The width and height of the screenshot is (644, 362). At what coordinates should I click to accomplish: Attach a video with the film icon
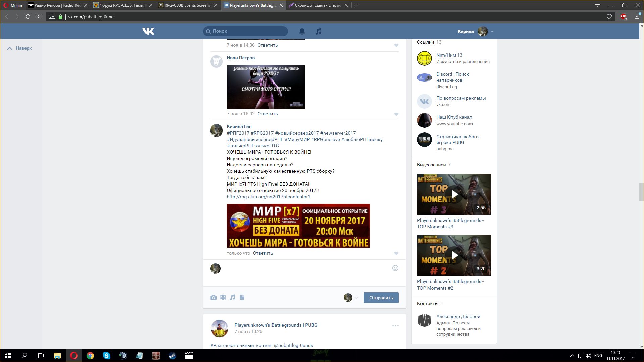click(223, 297)
